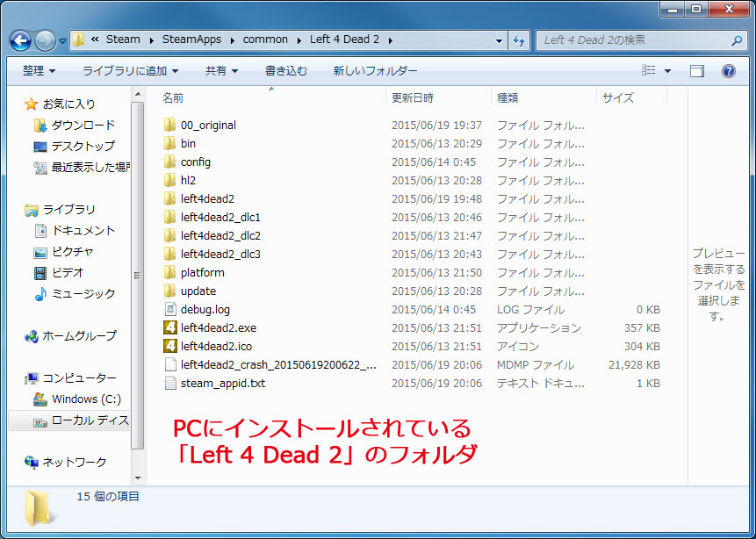Screen dimensions: 756x539
Task: Open the 整理 menu
Action: coord(39,71)
